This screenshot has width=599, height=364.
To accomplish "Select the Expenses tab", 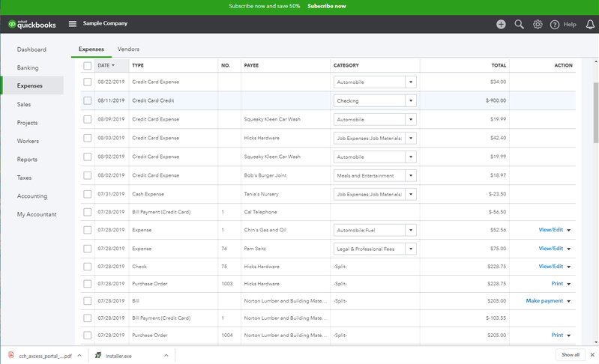I will pyautogui.click(x=91, y=49).
